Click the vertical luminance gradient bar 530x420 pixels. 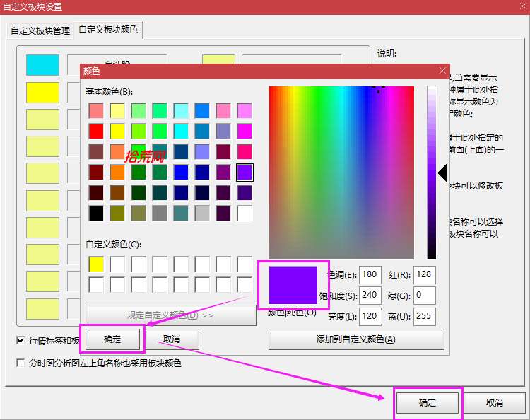pos(432,173)
